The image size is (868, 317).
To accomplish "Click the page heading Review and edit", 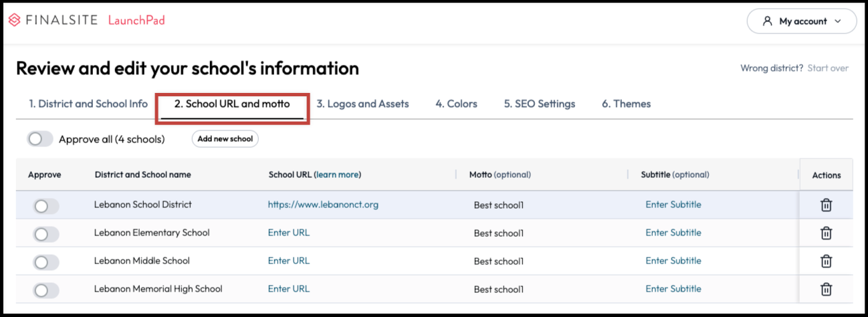I will (187, 68).
